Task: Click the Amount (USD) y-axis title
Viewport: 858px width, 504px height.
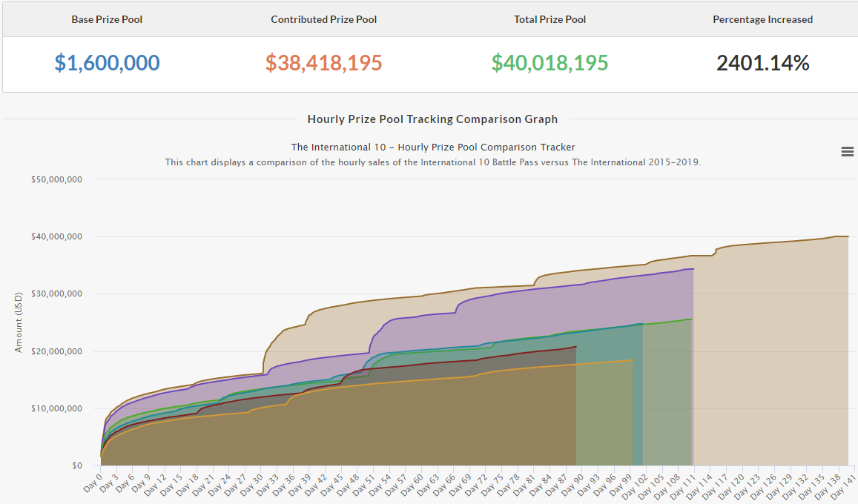Action: pyautogui.click(x=19, y=322)
